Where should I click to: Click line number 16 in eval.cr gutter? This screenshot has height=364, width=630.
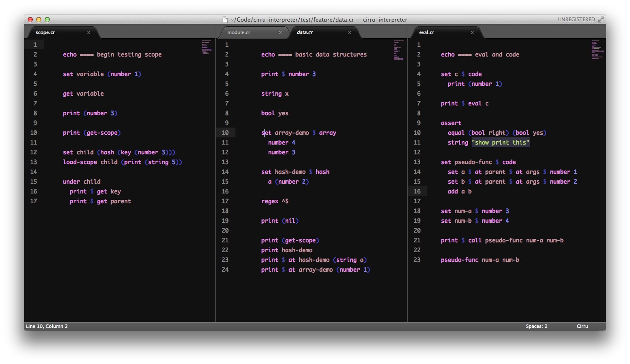point(417,191)
